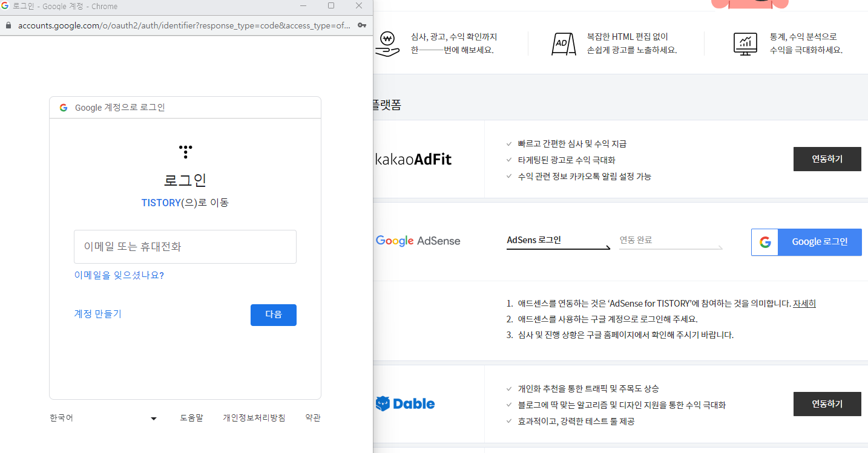This screenshot has width=868, height=453.
Task: Click '심사 및 진행 상황은 구글 홈페이지에서' note
Action: coord(626,334)
